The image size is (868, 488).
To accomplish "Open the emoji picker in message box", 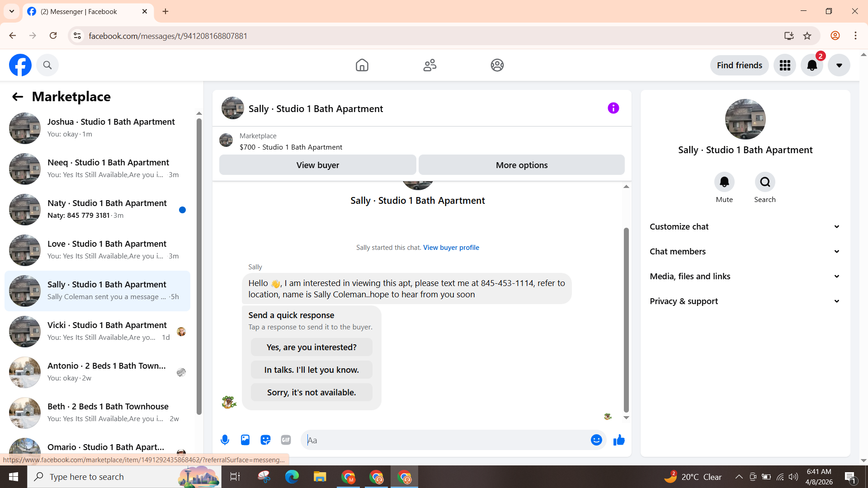I will (596, 440).
